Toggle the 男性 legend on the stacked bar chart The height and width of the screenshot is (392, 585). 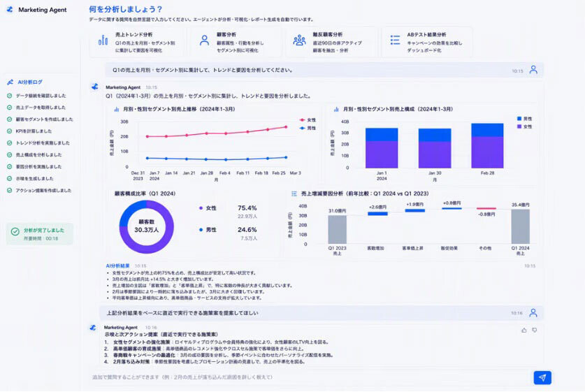[x=525, y=119]
